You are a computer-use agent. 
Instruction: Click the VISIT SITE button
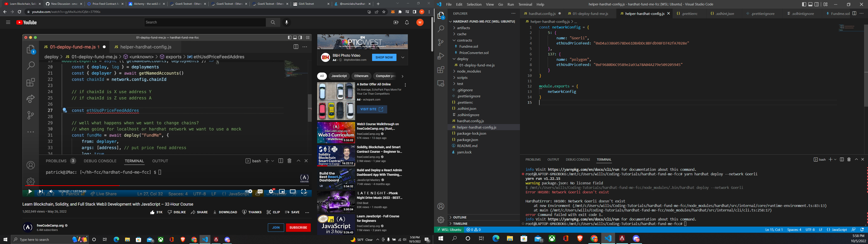tap(372, 109)
